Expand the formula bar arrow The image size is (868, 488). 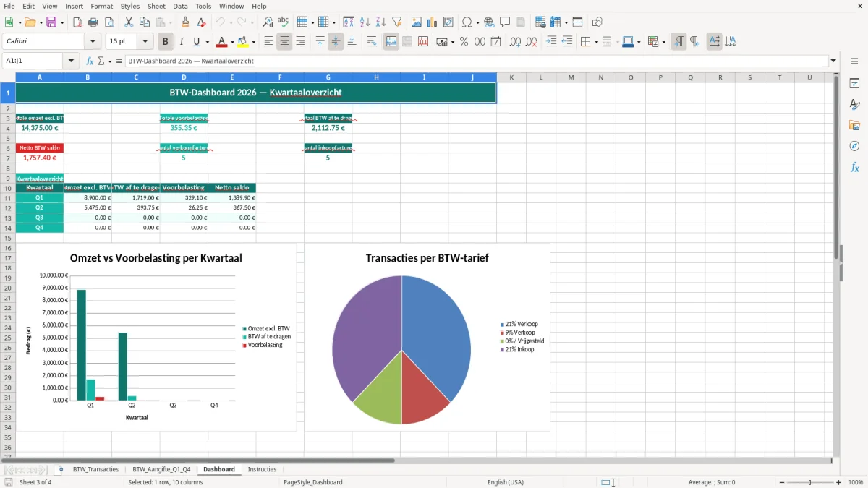(834, 61)
